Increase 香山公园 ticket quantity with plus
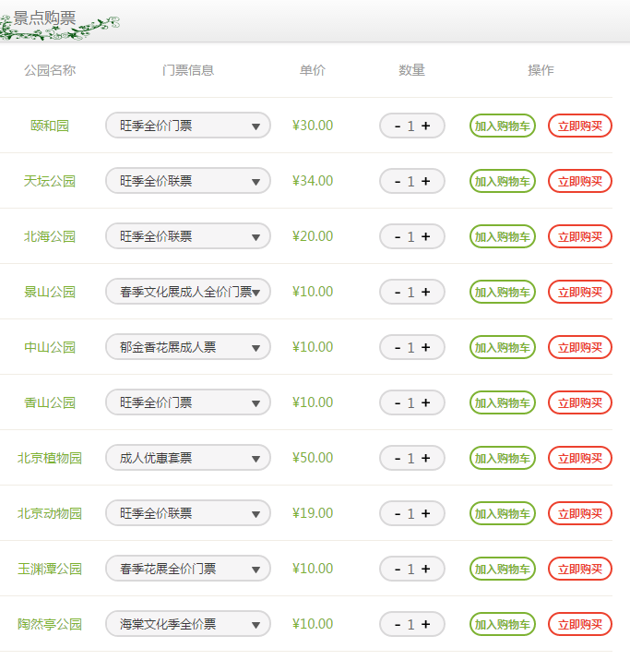Viewport: 630px width, 672px height. (426, 402)
